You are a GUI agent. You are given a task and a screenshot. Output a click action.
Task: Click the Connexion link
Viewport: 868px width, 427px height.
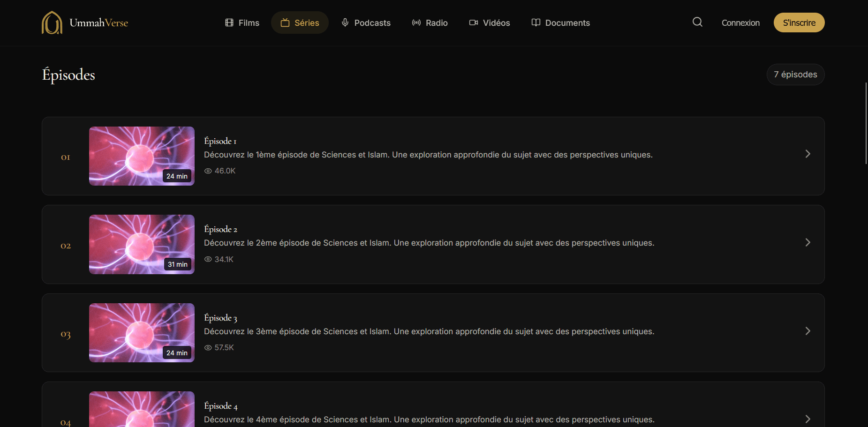pyautogui.click(x=740, y=22)
